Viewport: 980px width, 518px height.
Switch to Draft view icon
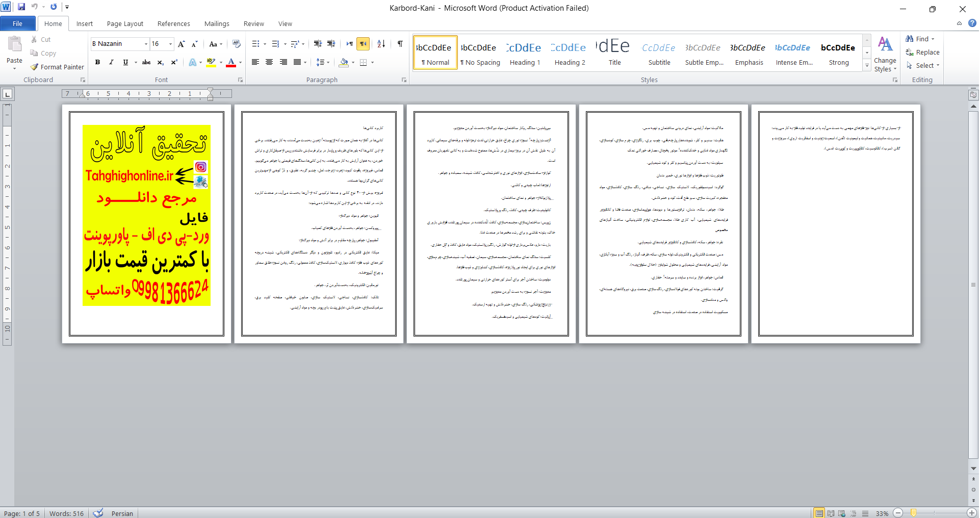[x=865, y=513]
